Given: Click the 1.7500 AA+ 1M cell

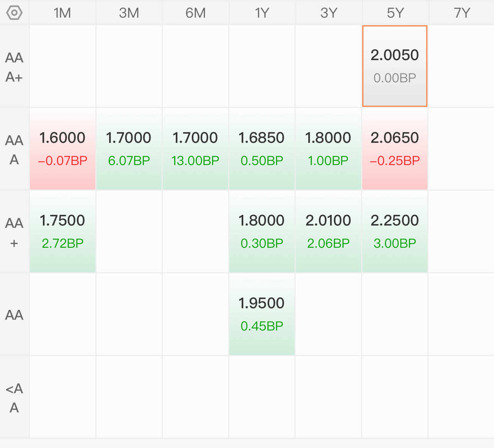Looking at the screenshot, I should click(62, 231).
